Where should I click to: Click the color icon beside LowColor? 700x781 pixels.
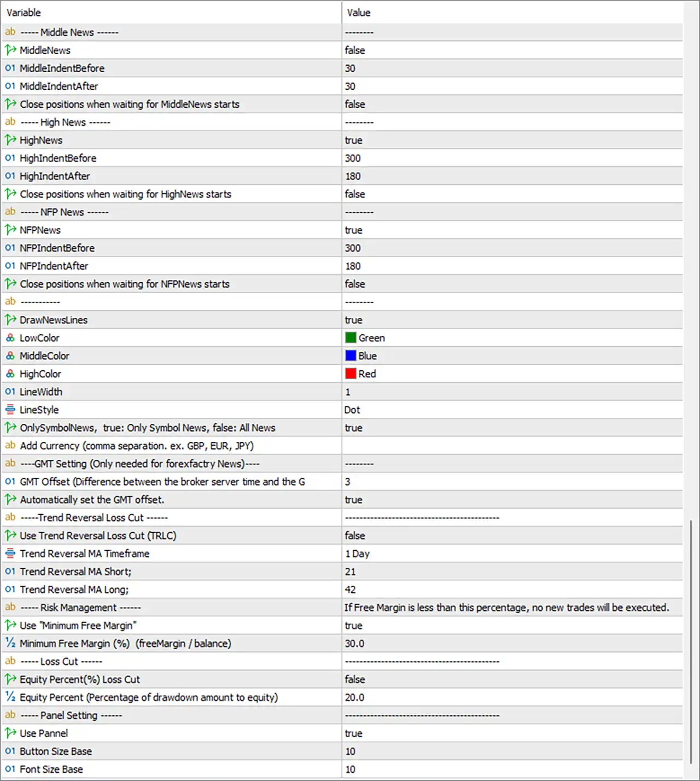(10, 337)
